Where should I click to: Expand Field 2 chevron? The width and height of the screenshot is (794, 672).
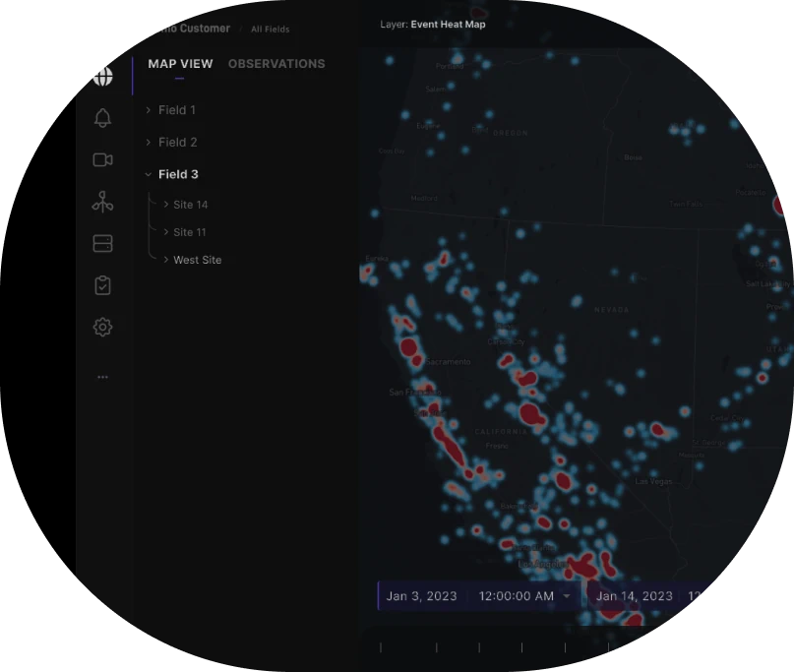pyautogui.click(x=149, y=143)
